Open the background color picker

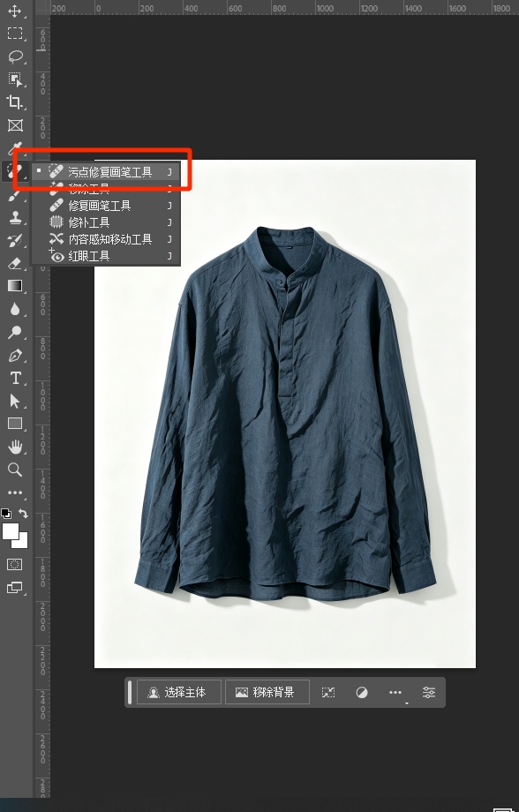coord(22,542)
